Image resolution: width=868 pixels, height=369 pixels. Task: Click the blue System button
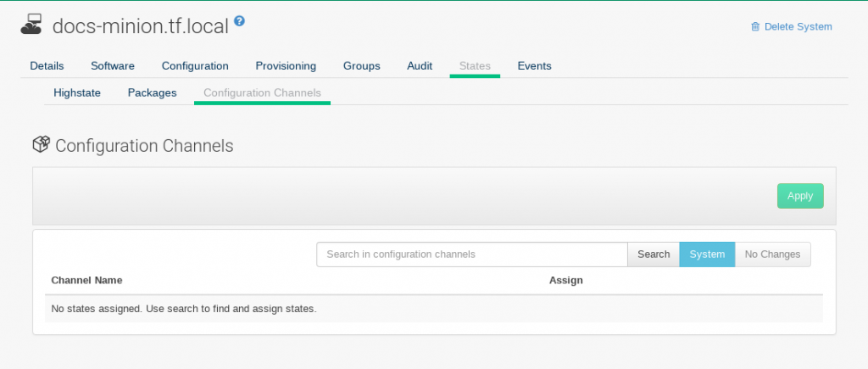click(707, 254)
